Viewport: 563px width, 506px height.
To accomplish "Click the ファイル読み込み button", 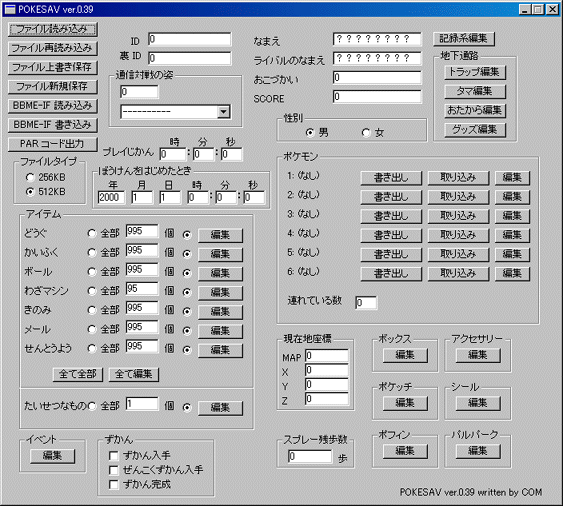I will 52,29.
